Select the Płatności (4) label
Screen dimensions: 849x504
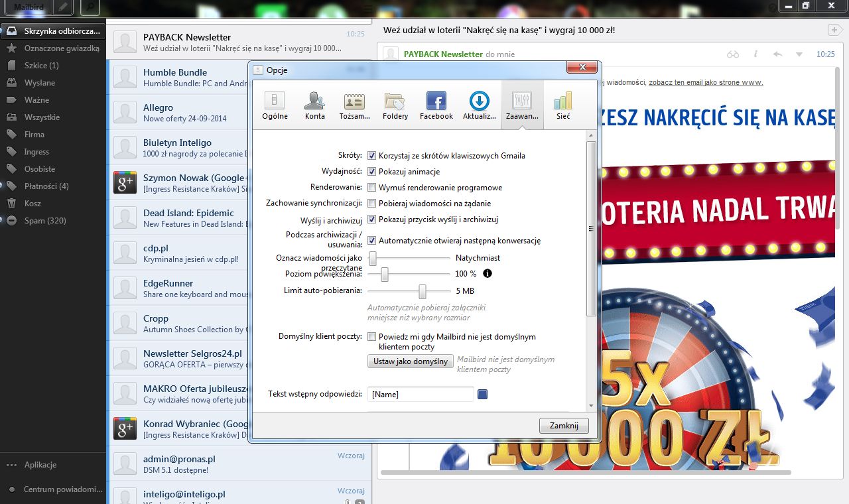(53, 186)
